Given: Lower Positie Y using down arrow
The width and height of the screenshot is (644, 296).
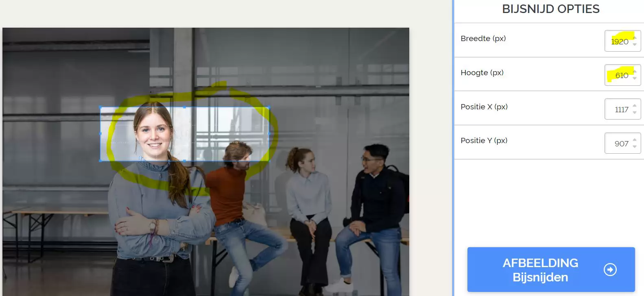Looking at the screenshot, I should 635,147.
